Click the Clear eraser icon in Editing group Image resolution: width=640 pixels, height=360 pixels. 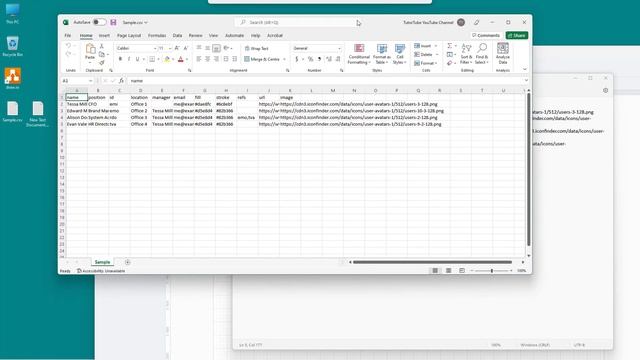pos(449,63)
